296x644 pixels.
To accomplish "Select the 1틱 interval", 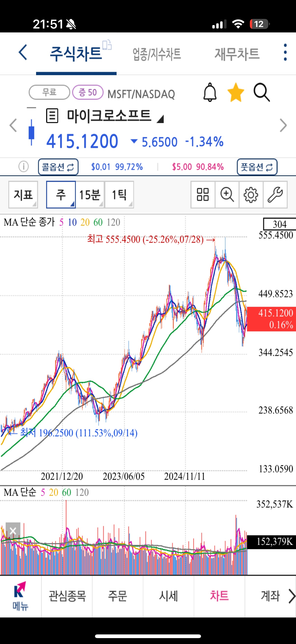I will point(119,195).
